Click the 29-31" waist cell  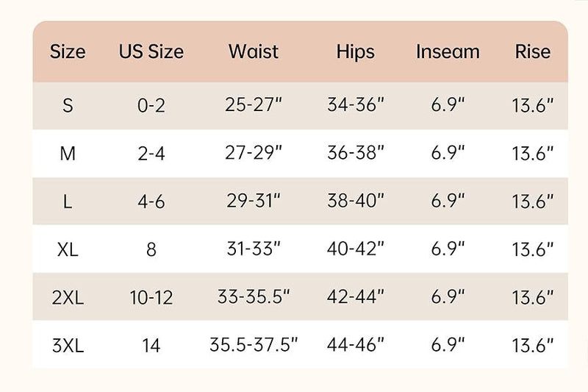click(x=254, y=202)
